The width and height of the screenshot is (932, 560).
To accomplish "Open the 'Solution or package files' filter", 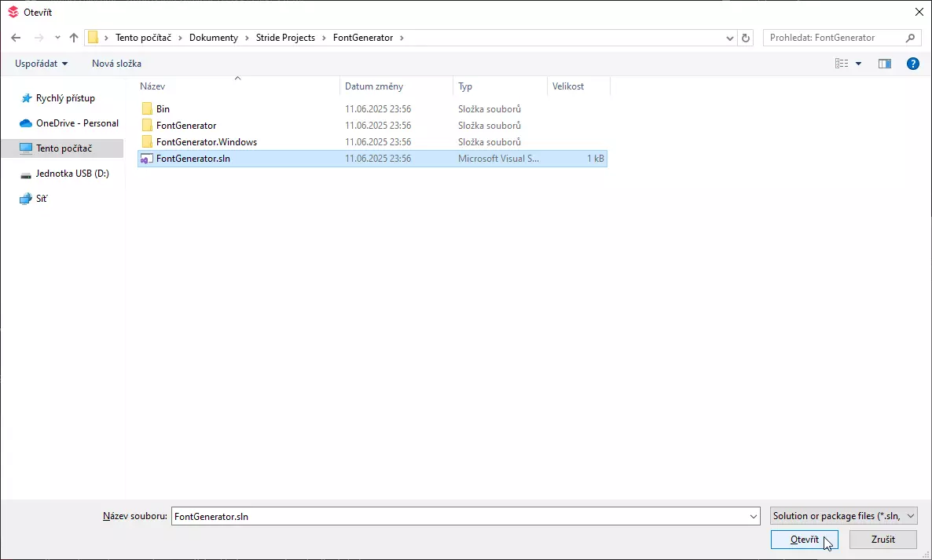I will pos(844,516).
